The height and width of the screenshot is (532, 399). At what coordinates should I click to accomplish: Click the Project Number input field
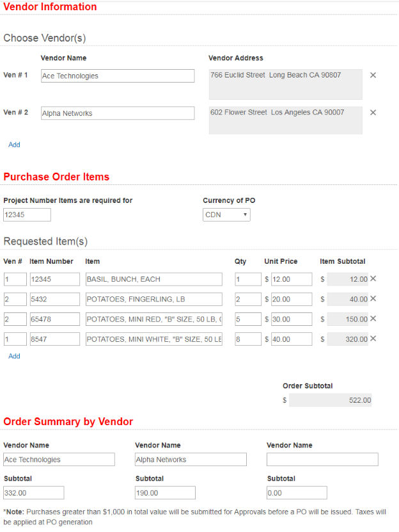click(27, 214)
